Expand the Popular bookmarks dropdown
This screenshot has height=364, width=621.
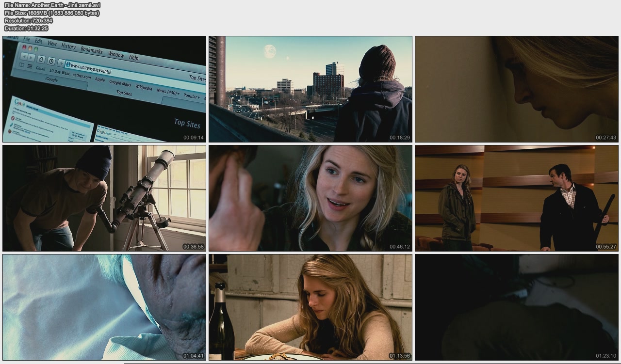tap(191, 96)
